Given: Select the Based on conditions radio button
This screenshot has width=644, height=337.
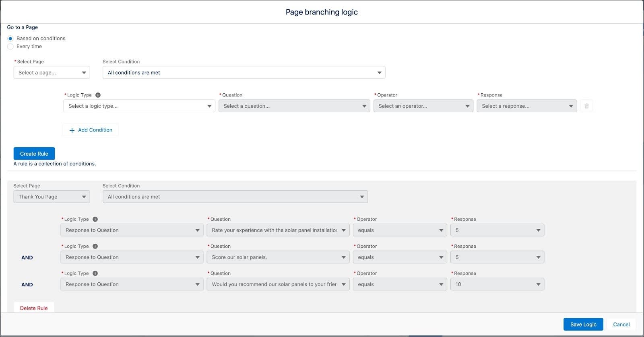Looking at the screenshot, I should [x=10, y=39].
